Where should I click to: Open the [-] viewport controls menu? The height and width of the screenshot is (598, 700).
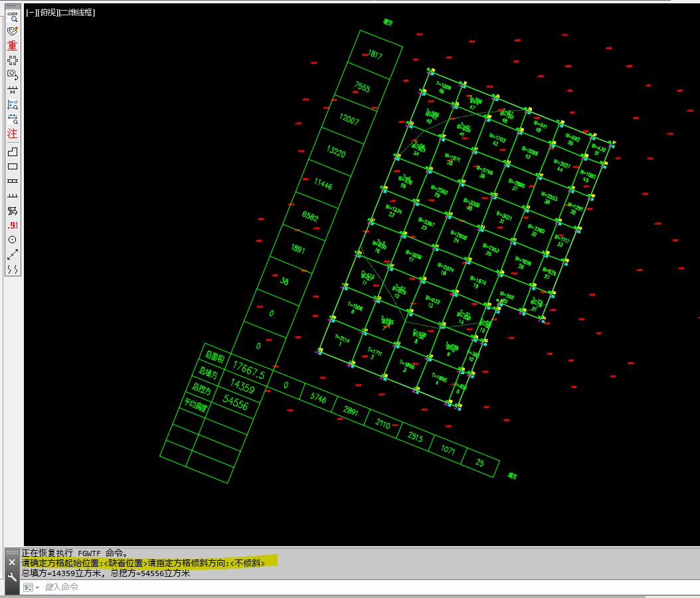click(x=31, y=13)
